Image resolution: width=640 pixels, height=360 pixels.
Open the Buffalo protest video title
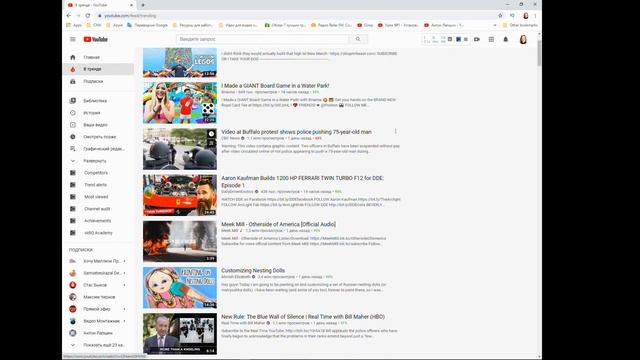pos(296,132)
